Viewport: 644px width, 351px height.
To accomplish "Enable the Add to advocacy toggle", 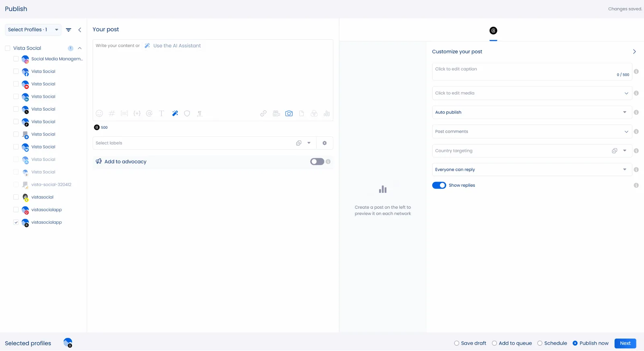I will tap(317, 161).
